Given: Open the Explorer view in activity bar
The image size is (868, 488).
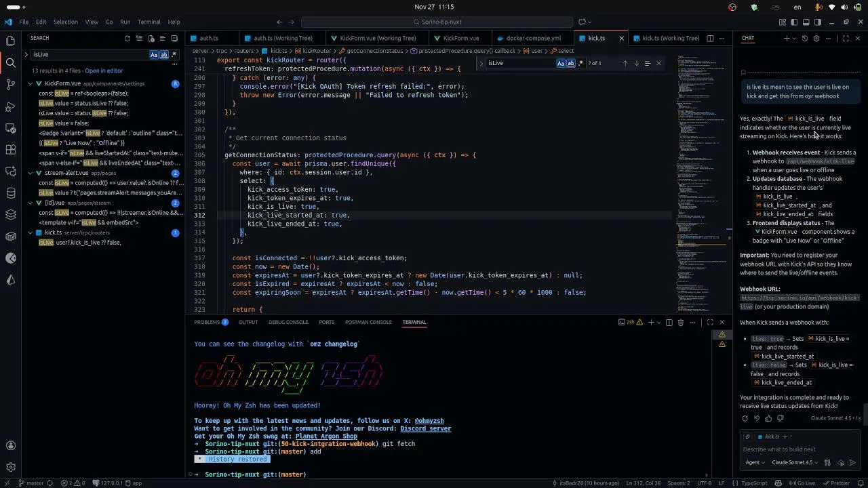Looking at the screenshot, I should click(x=10, y=41).
